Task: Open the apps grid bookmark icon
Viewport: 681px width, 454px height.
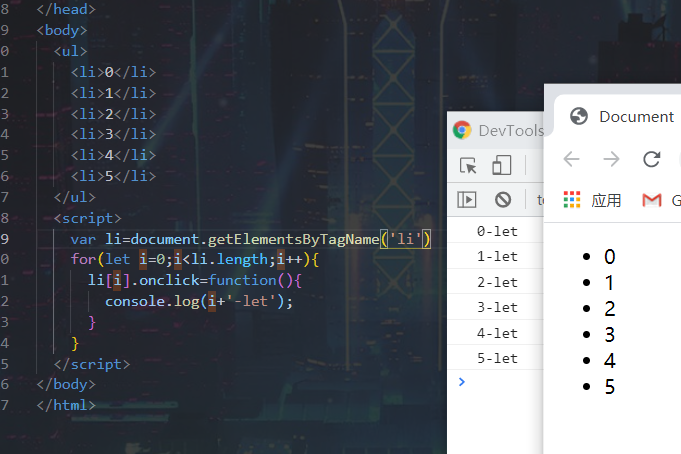Action: coord(572,200)
